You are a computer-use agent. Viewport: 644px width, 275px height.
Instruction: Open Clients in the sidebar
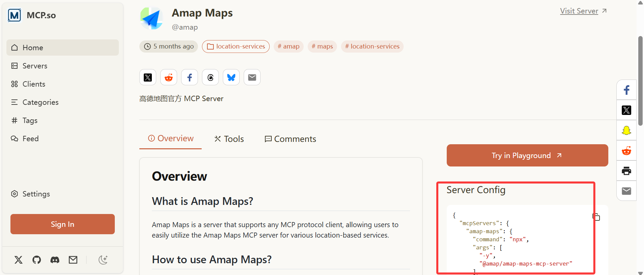[x=63, y=84]
